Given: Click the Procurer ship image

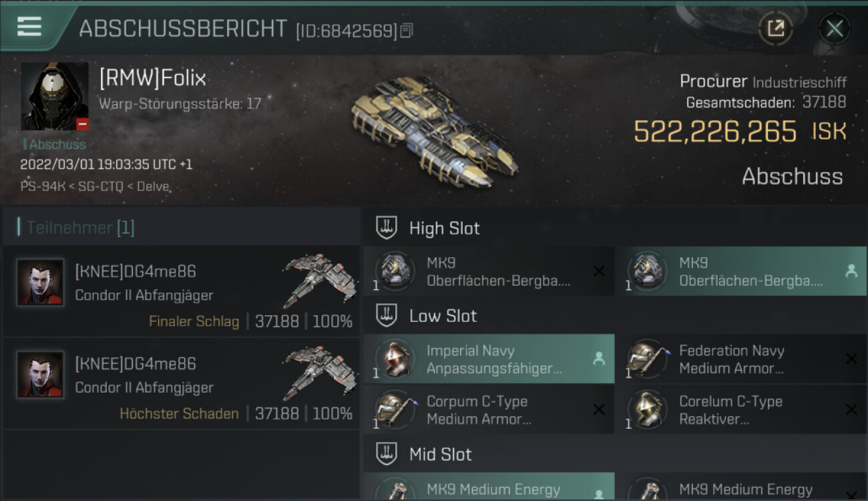Looking at the screenshot, I should pyautogui.click(x=433, y=130).
